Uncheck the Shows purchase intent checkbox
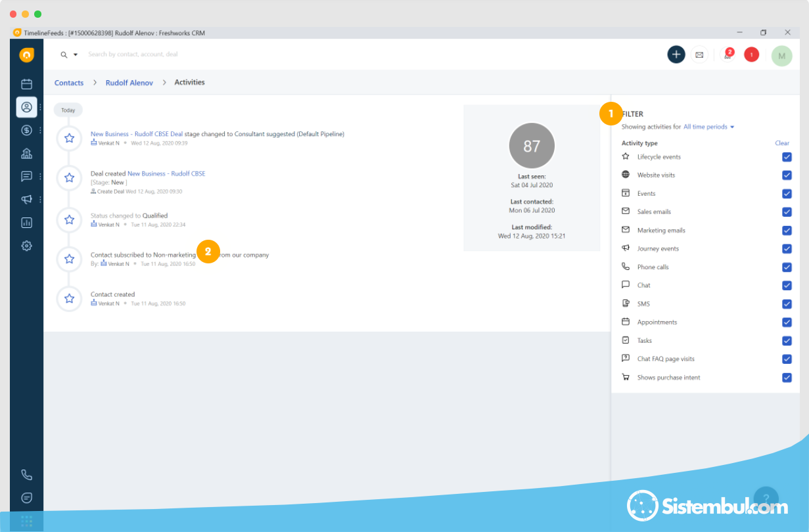 787,378
